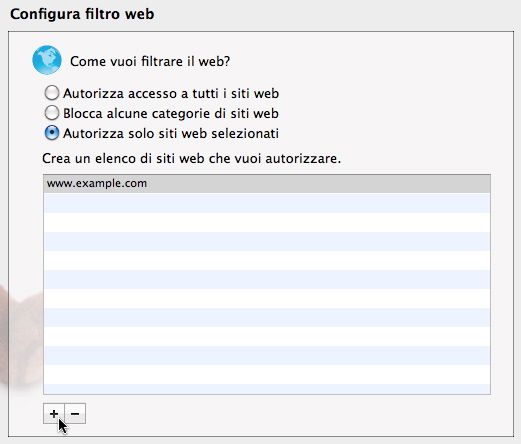The image size is (521, 444).
Task: Click first empty row below www.example.com
Action: pyautogui.click(x=267, y=203)
